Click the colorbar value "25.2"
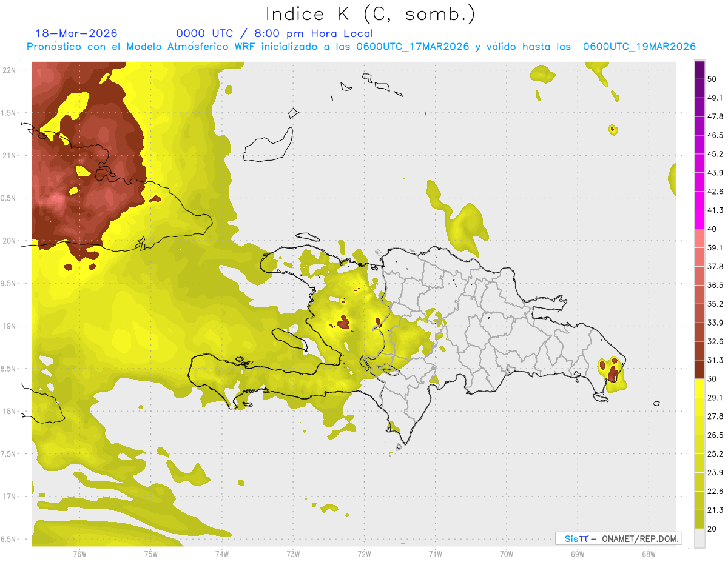The width and height of the screenshot is (728, 562). point(716,453)
